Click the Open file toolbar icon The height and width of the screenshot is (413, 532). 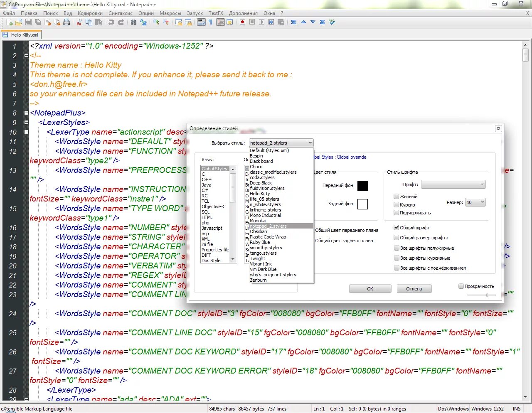18,22
